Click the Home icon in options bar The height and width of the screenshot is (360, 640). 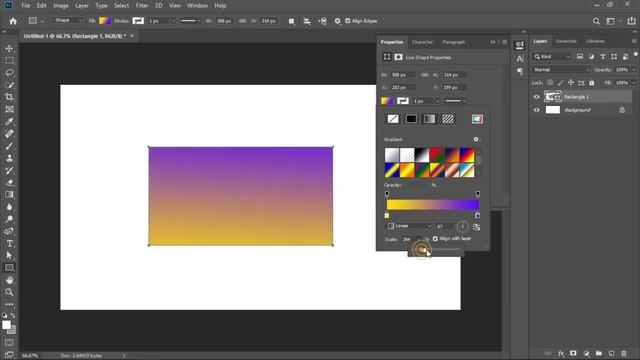13,21
